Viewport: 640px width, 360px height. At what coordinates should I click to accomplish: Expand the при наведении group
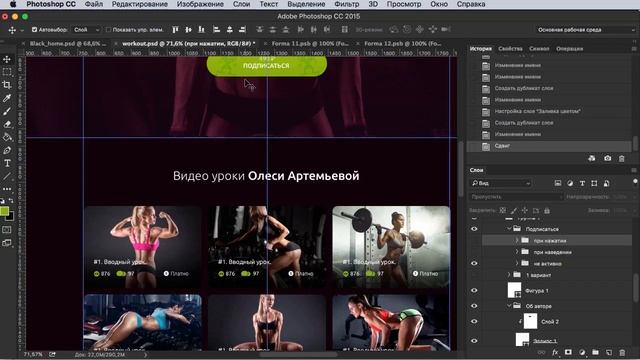pyautogui.click(x=517, y=252)
